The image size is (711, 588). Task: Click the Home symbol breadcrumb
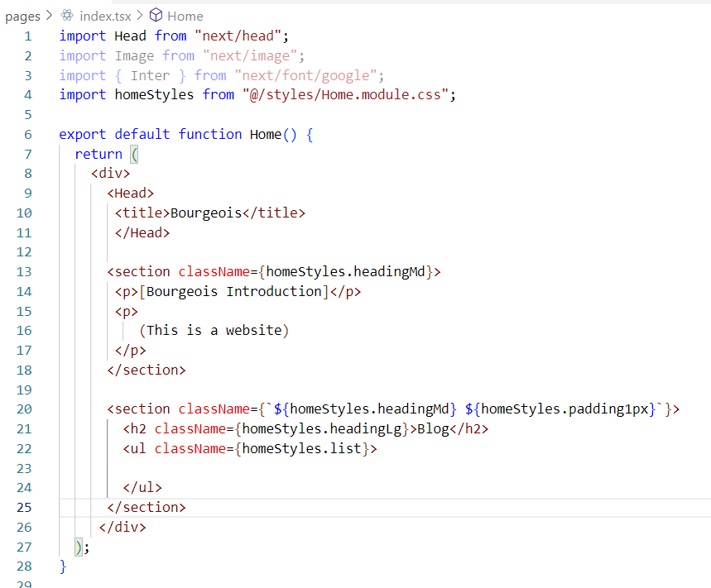185,17
